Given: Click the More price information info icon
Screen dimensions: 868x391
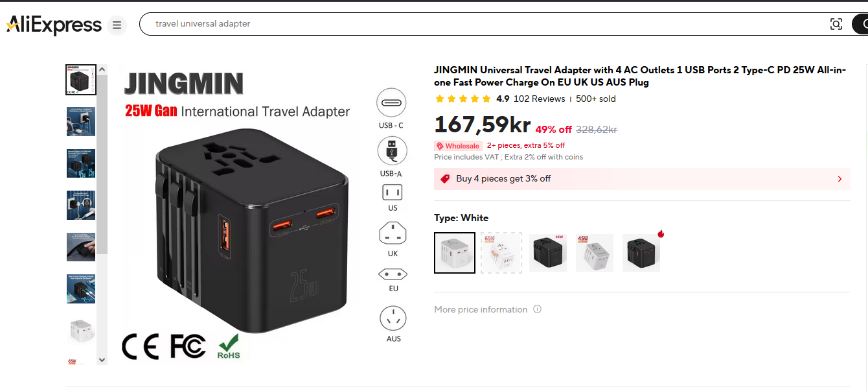Looking at the screenshot, I should 537,309.
